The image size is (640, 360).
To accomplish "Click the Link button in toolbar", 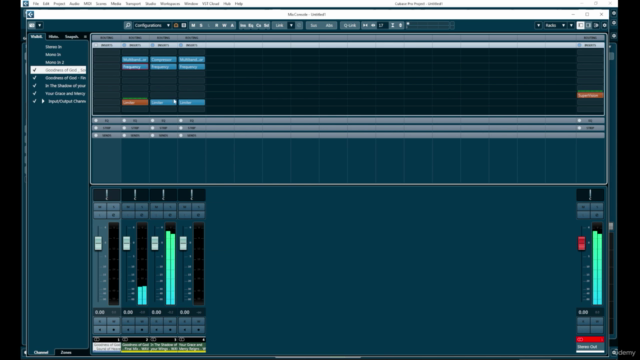I will (280, 25).
